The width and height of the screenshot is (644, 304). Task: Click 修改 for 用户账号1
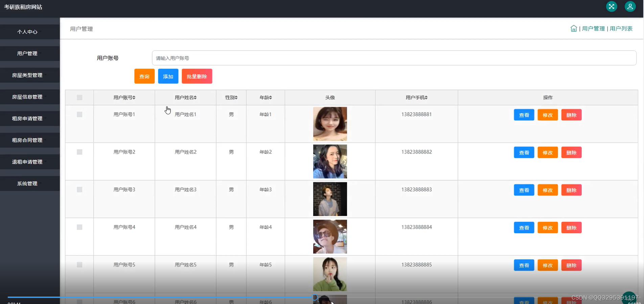pyautogui.click(x=548, y=115)
